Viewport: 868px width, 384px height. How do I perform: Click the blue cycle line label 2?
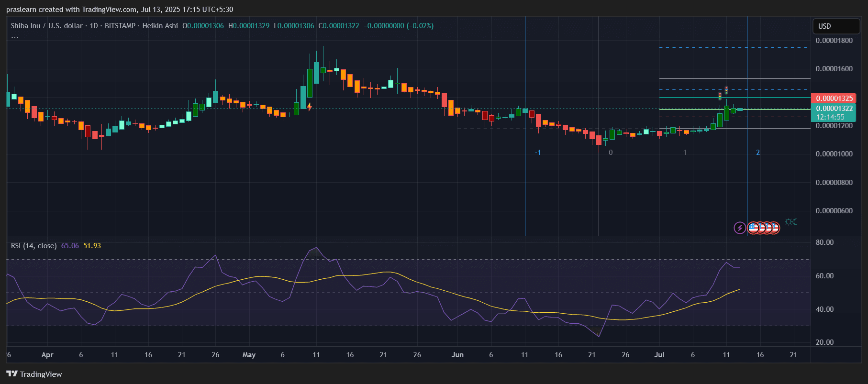[x=758, y=153]
